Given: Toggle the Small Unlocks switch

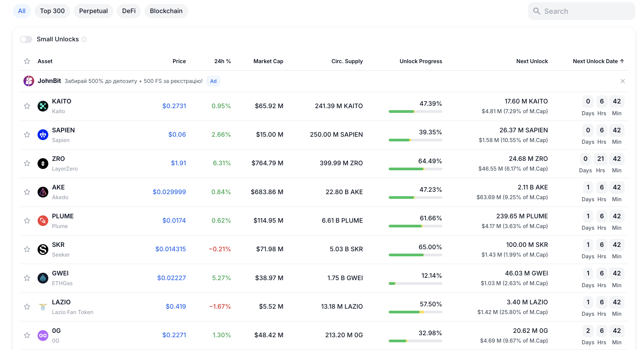Looking at the screenshot, I should pos(26,39).
